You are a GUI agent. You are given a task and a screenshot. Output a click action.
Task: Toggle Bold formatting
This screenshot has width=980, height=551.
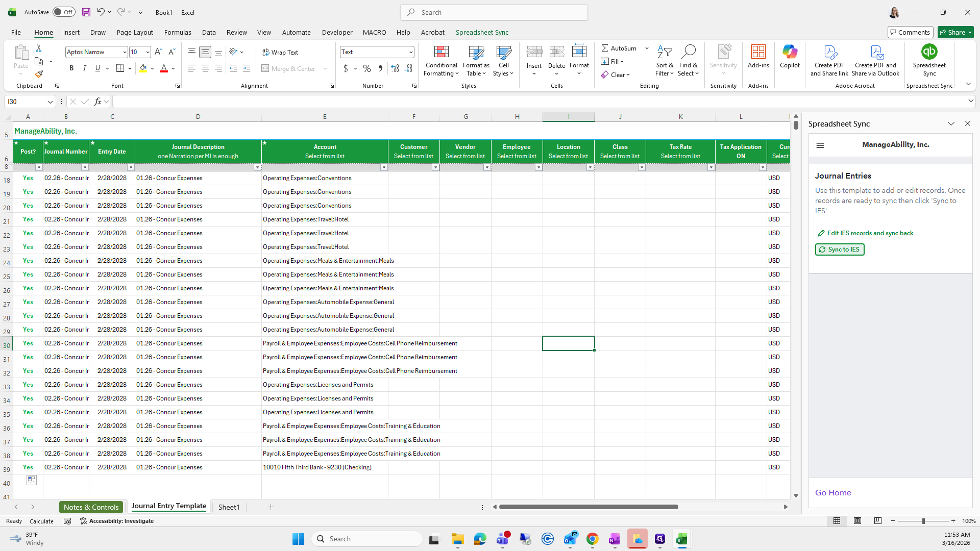[71, 68]
